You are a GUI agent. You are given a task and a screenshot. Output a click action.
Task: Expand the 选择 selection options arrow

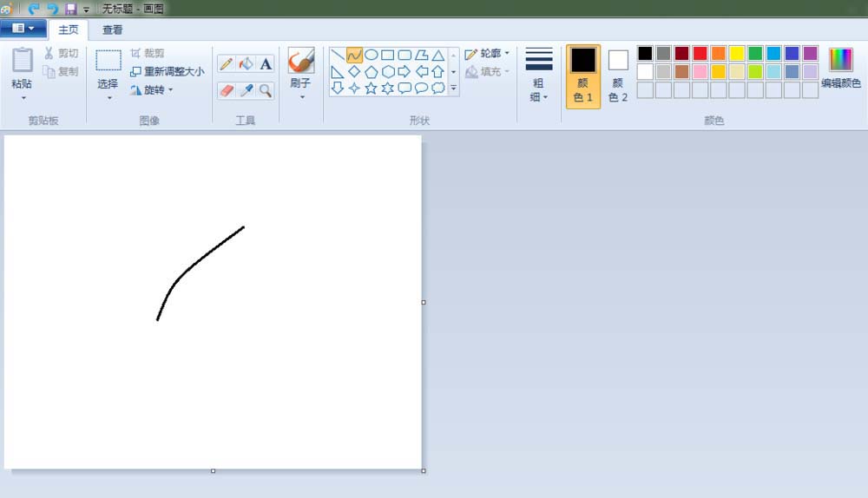click(109, 98)
